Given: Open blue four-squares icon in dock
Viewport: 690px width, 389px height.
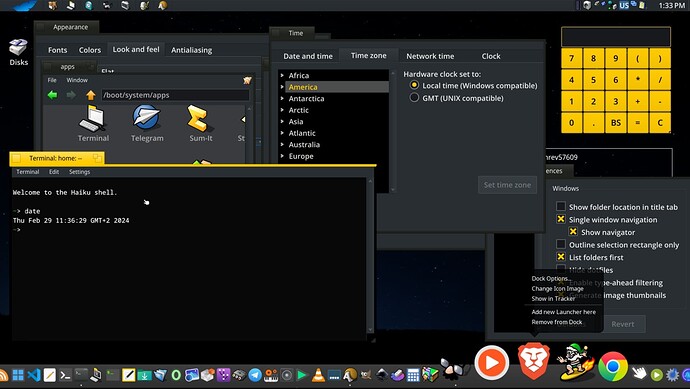Looking at the screenshot, I should point(18,375).
